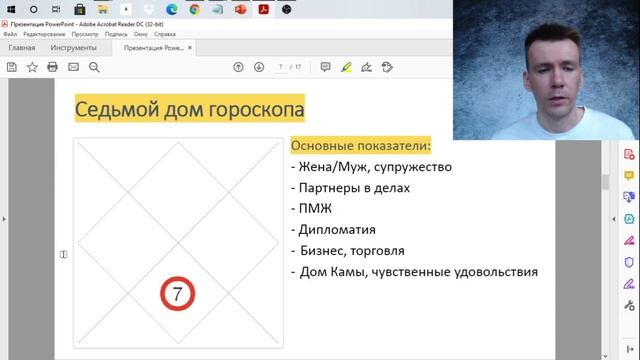Print the document using the printer icon
The image size is (640, 360).
coord(52,67)
